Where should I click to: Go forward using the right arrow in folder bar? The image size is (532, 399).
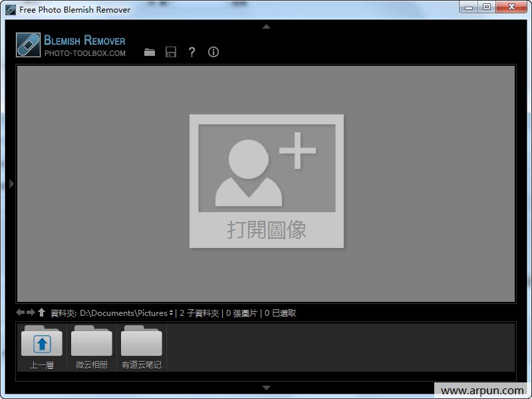pyautogui.click(x=31, y=313)
